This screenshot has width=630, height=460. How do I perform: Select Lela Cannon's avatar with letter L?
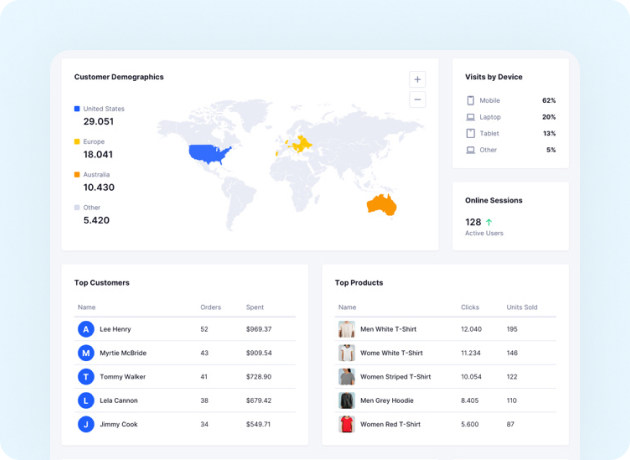[x=86, y=401]
